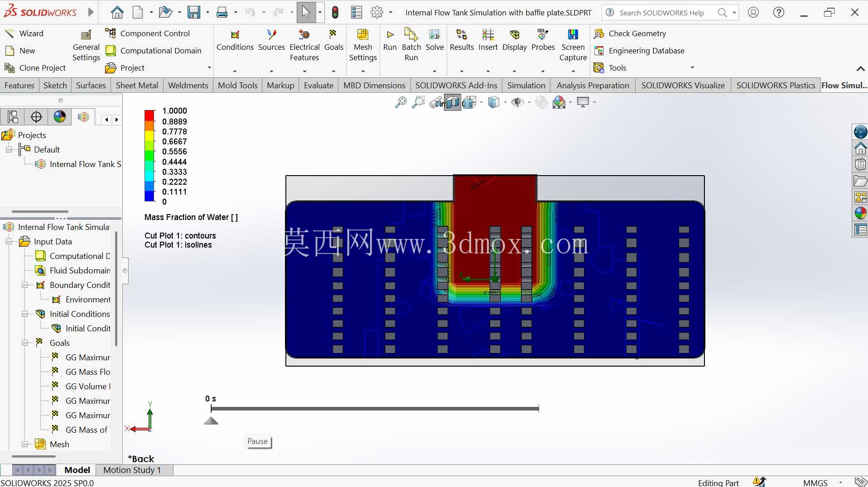The height and width of the screenshot is (487, 868).
Task: Expand the Tools dropdown arrow
Action: pyautogui.click(x=692, y=68)
